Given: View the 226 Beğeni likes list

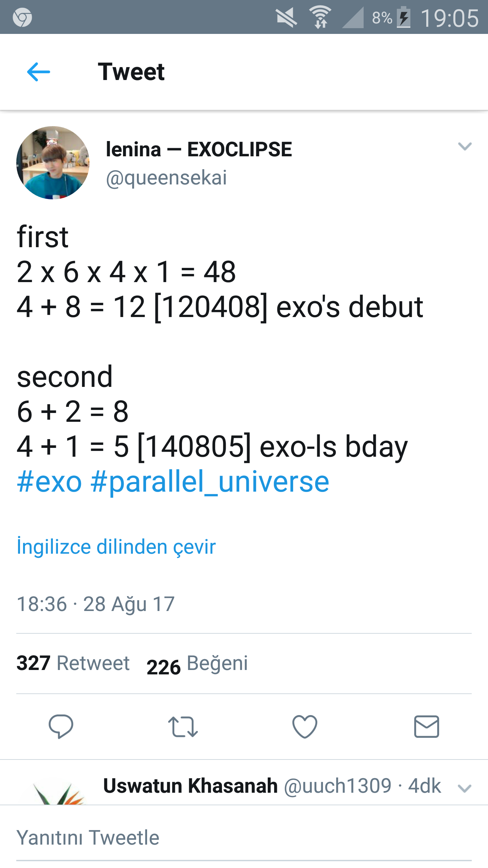Looking at the screenshot, I should [197, 664].
